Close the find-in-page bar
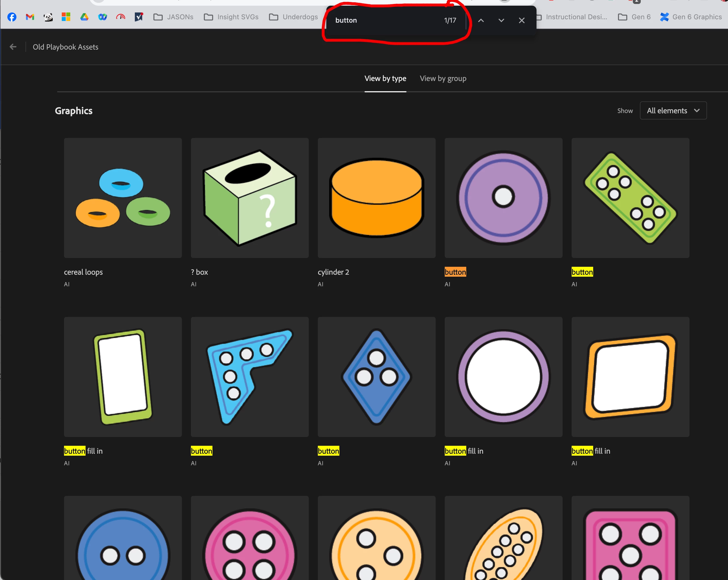The width and height of the screenshot is (728, 580). tap(521, 21)
